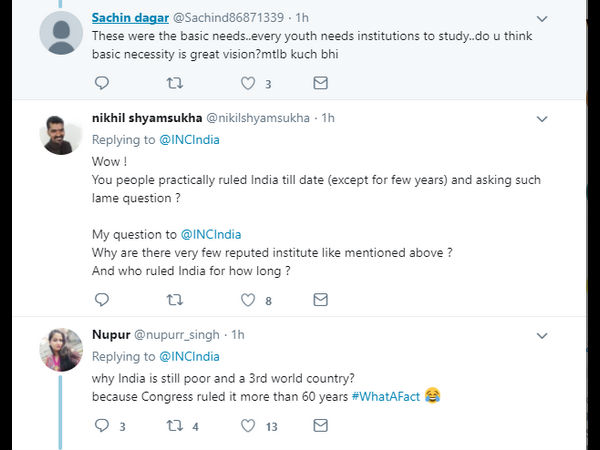600x450 pixels.
Task: Click the #WhatAFact hashtag
Action: [x=386, y=396]
